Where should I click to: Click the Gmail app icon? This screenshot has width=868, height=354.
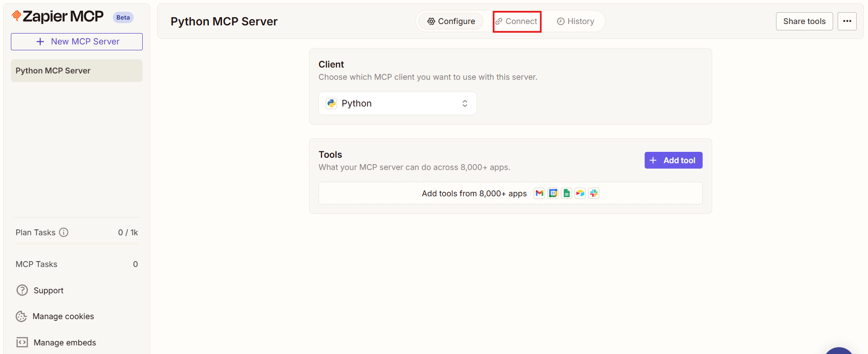(x=539, y=194)
